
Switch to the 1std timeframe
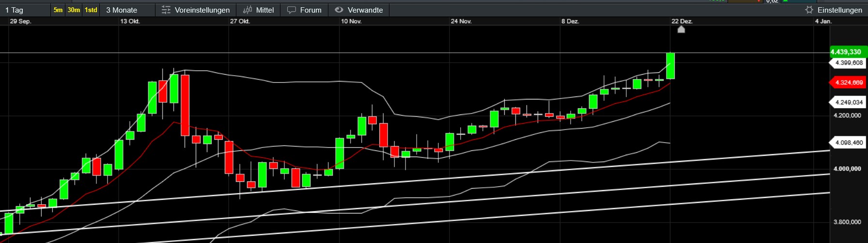[x=91, y=10]
